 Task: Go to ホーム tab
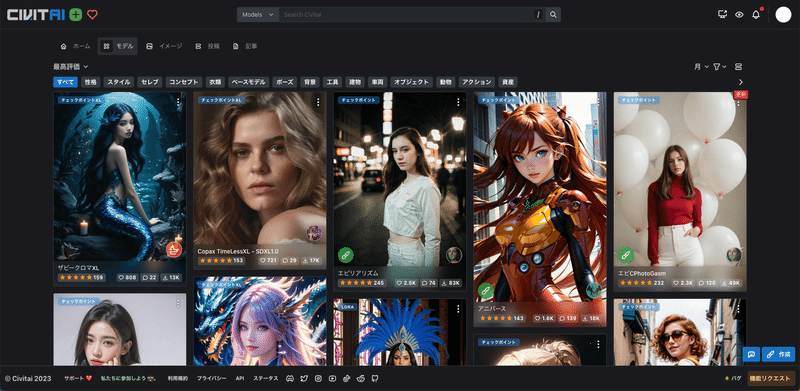pos(75,46)
